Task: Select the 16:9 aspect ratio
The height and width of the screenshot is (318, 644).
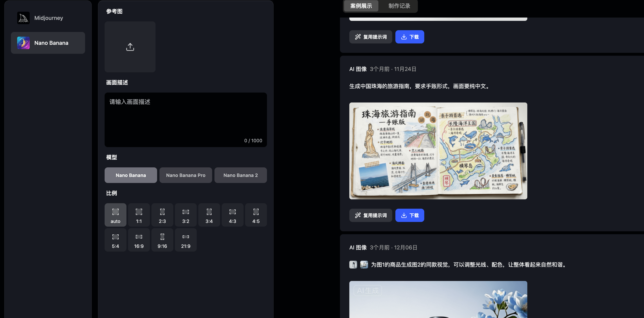Action: (x=139, y=240)
